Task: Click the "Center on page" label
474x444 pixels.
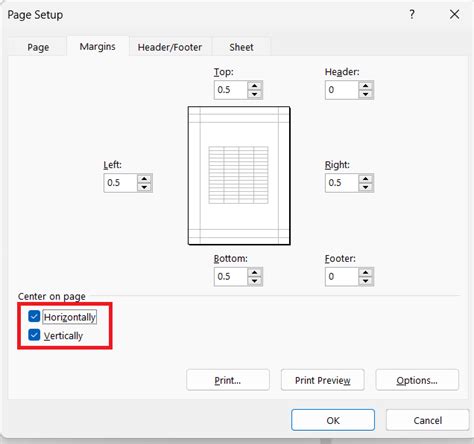Action: tap(52, 296)
